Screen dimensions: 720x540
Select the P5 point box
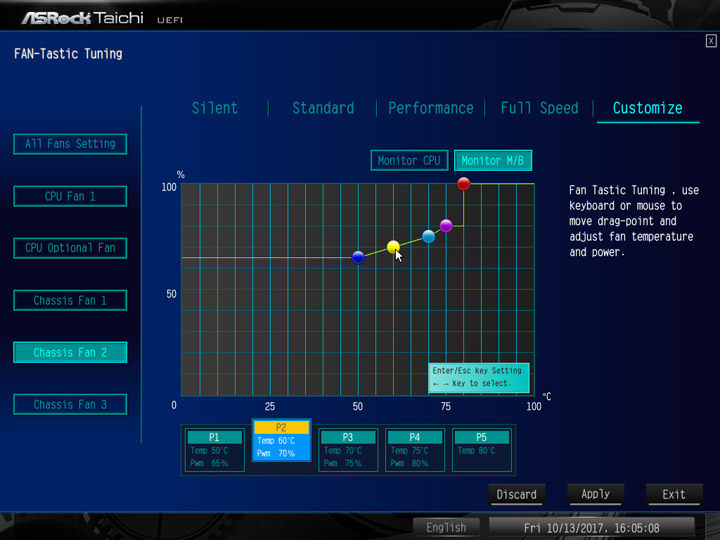tap(482, 450)
